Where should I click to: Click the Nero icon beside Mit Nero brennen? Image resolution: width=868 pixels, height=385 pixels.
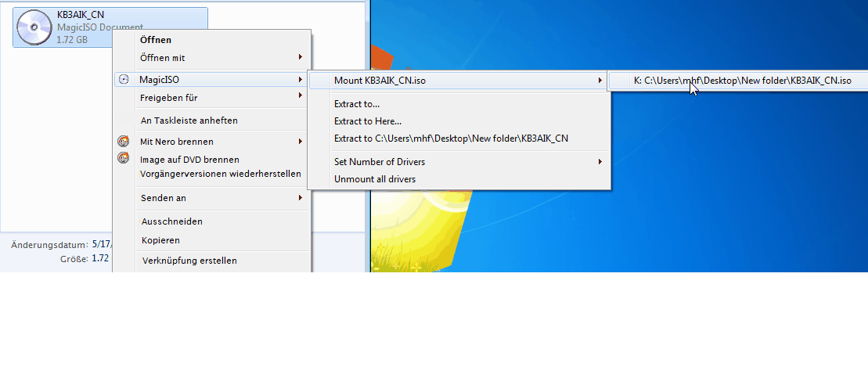click(x=124, y=142)
